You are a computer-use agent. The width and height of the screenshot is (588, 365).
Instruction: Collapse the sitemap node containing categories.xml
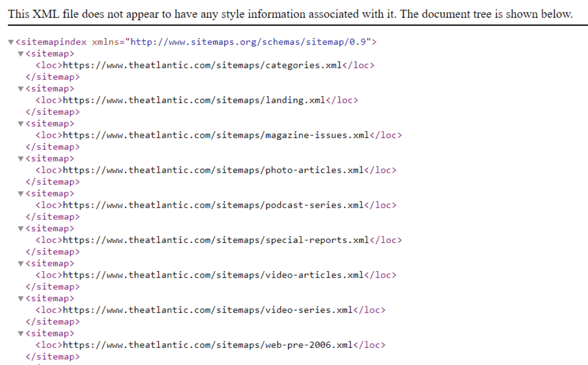pos(21,54)
